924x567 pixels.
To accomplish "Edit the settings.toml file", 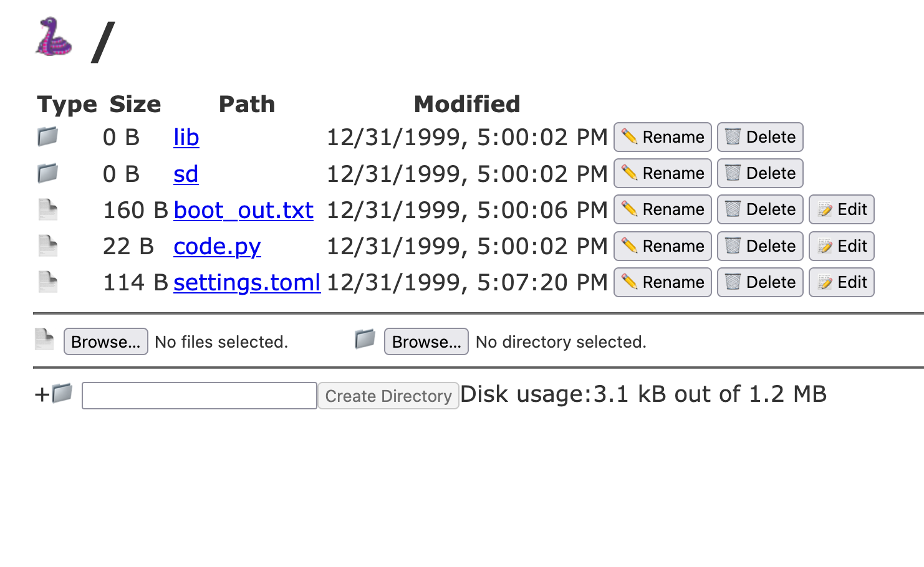I will click(x=841, y=282).
